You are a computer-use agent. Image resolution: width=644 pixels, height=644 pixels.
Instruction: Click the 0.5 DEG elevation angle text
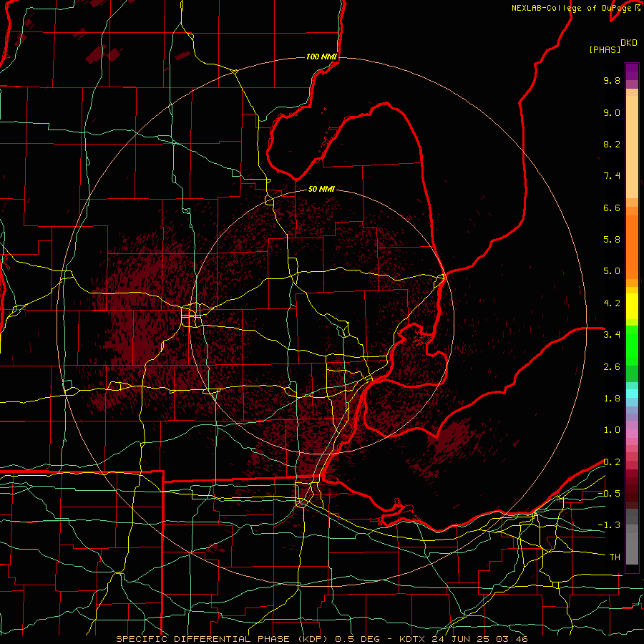[x=356, y=639]
